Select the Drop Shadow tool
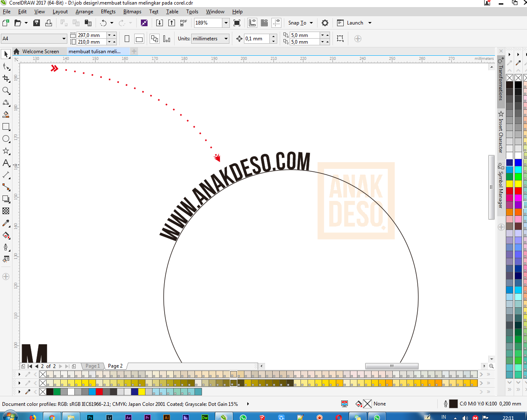Image resolution: width=527 pixels, height=420 pixels. coord(6,199)
